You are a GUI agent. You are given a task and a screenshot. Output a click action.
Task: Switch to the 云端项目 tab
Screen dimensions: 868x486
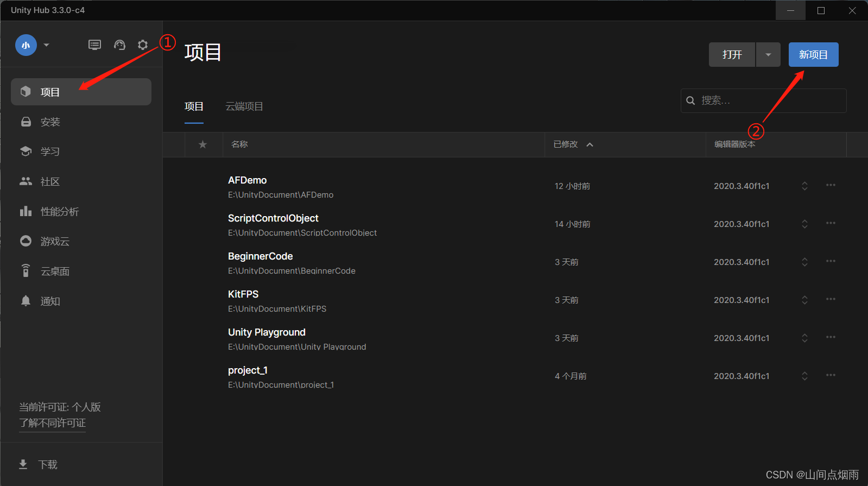[244, 106]
